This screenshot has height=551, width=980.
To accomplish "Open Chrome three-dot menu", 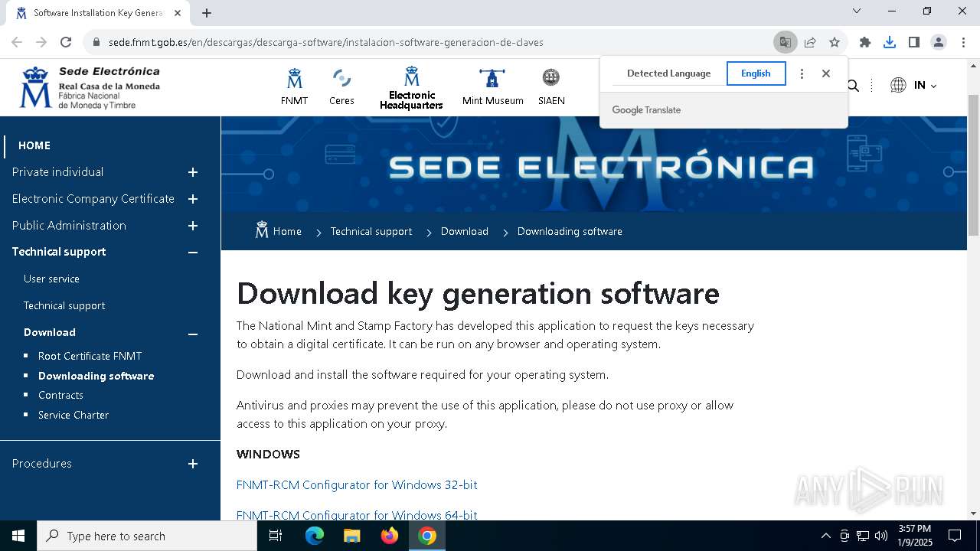I will [x=963, y=42].
